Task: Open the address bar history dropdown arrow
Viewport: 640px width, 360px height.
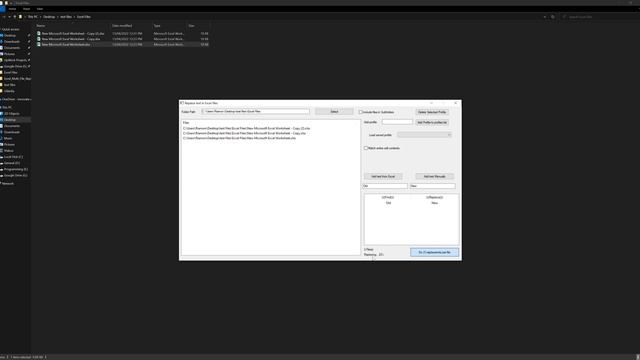Action: 544,17
